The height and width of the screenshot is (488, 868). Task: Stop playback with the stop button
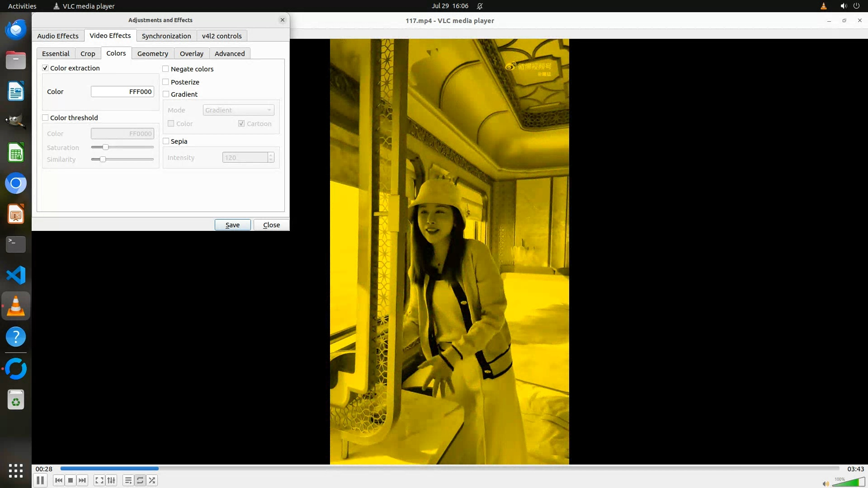click(71, 480)
